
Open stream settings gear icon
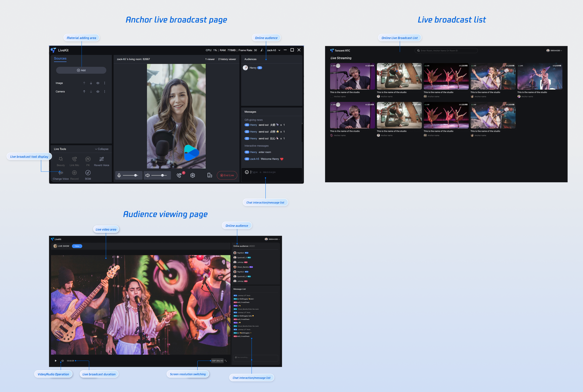(x=192, y=175)
